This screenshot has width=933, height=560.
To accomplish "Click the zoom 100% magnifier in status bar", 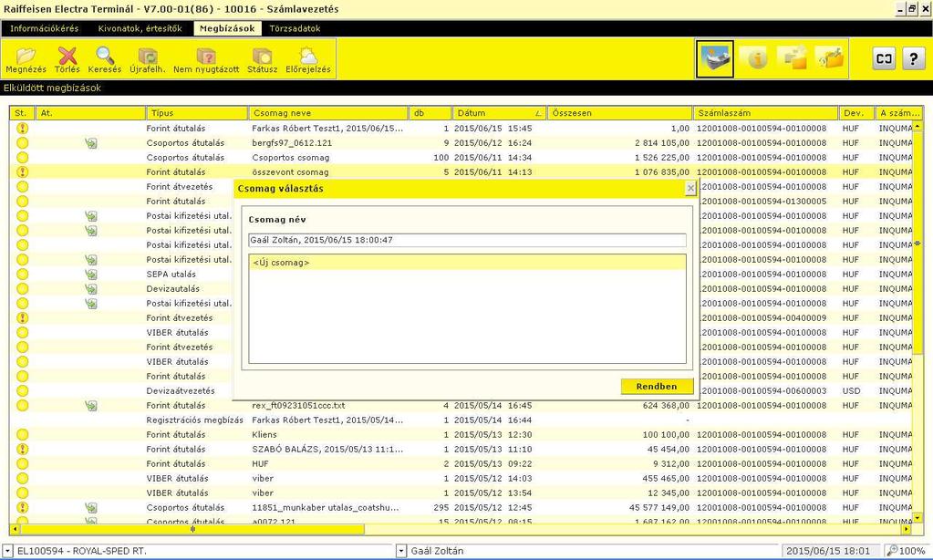I will tap(893, 551).
